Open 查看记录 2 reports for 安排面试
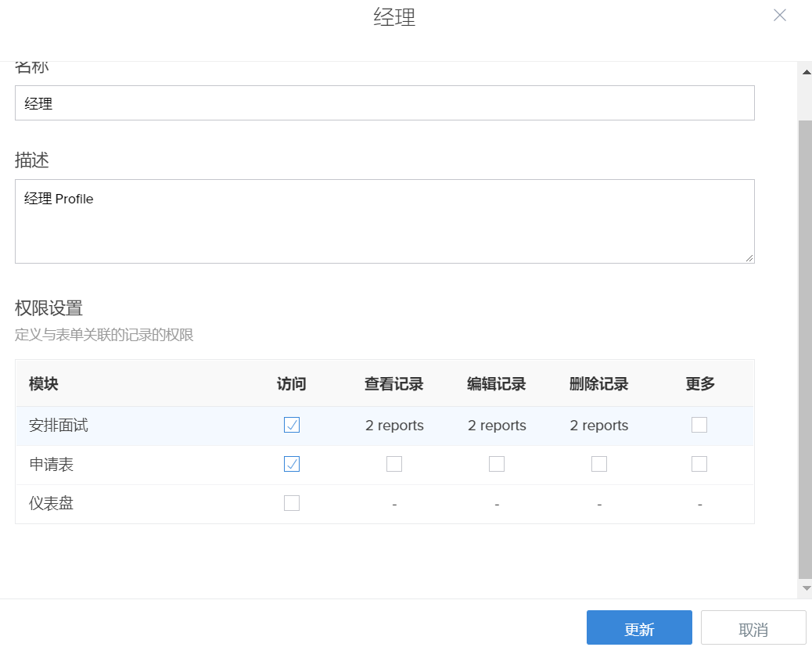The image size is (812, 647). pos(394,426)
